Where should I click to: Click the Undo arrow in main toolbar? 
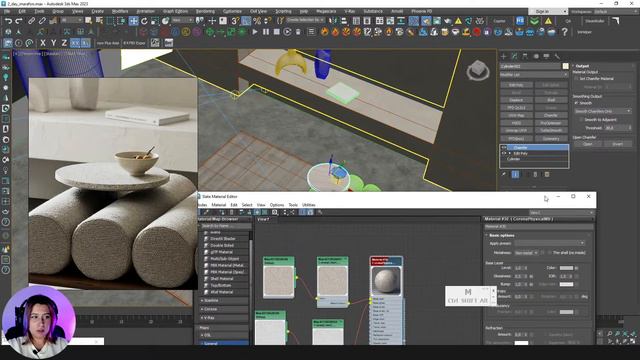pos(9,21)
